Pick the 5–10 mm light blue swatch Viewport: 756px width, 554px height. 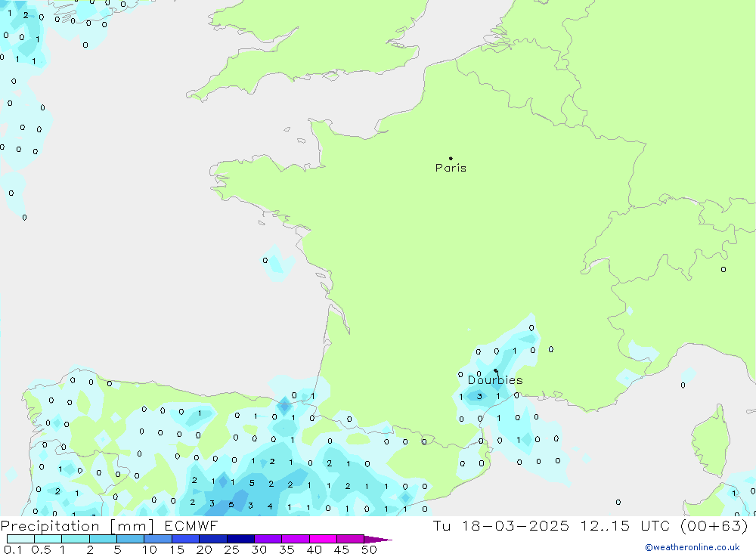pyautogui.click(x=131, y=539)
